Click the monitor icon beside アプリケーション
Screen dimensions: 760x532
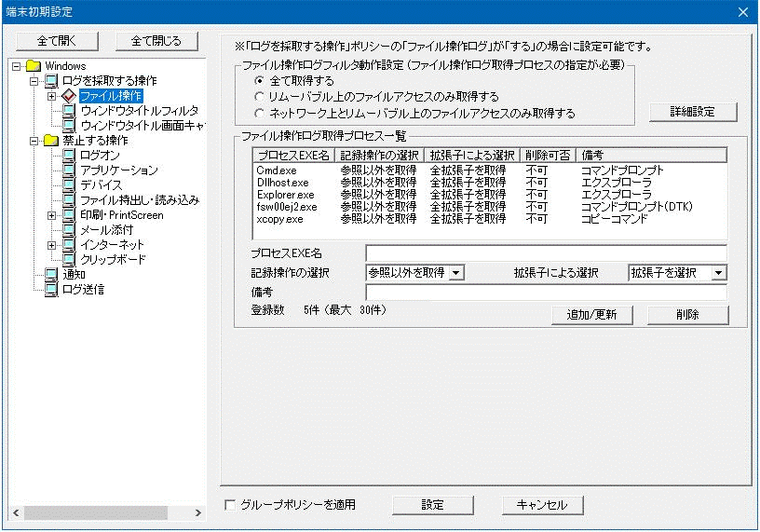69,171
